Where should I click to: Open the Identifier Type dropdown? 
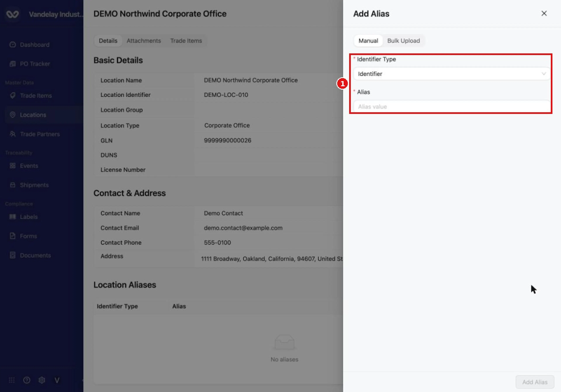452,74
